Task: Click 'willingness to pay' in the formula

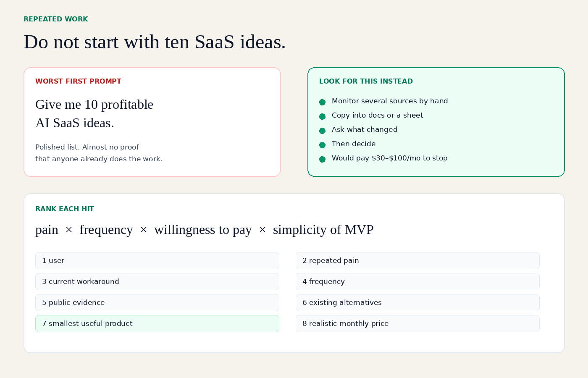Action: click(203, 230)
